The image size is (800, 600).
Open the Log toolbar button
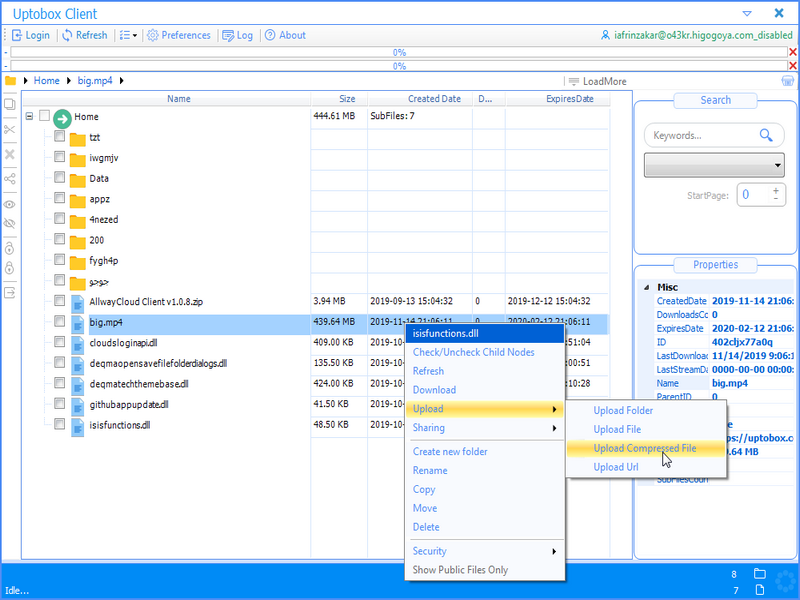click(238, 35)
